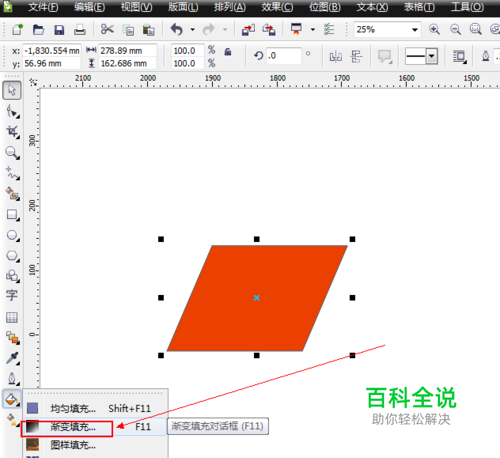
Task: Open the undo history dropdown arrow
Action: tap(192, 30)
